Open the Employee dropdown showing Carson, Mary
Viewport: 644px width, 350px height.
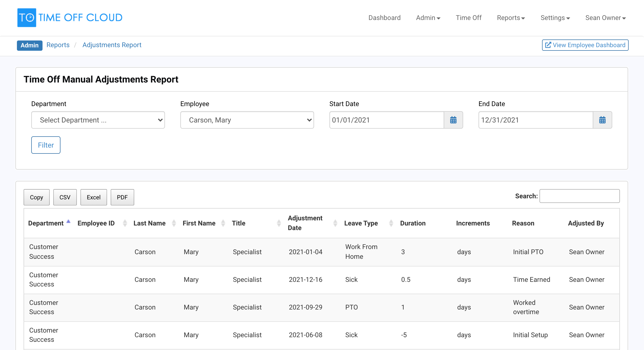coord(247,120)
